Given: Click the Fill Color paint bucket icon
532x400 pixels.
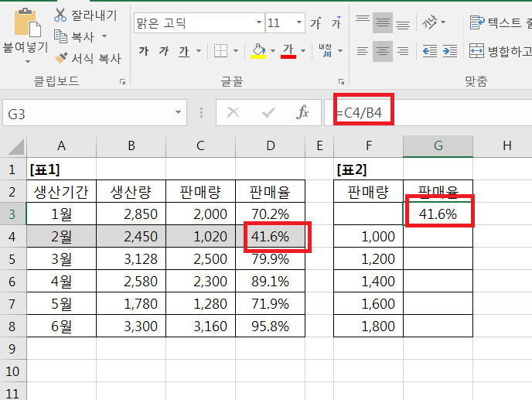Looking at the screenshot, I should 258,51.
